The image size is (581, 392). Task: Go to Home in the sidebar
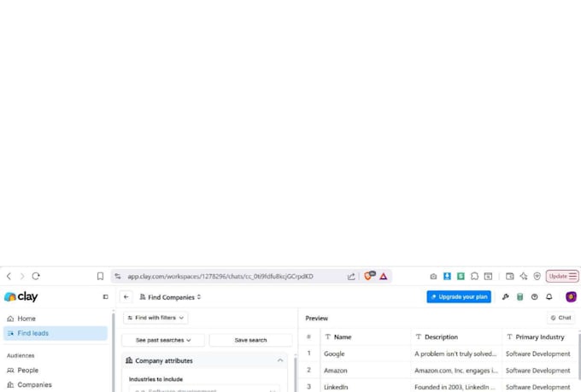56,319
